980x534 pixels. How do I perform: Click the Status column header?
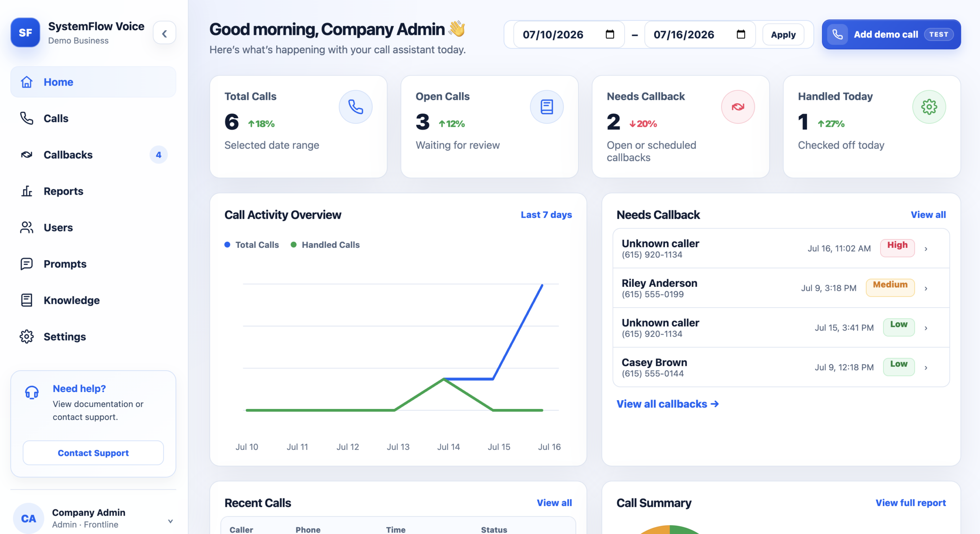tap(494, 529)
